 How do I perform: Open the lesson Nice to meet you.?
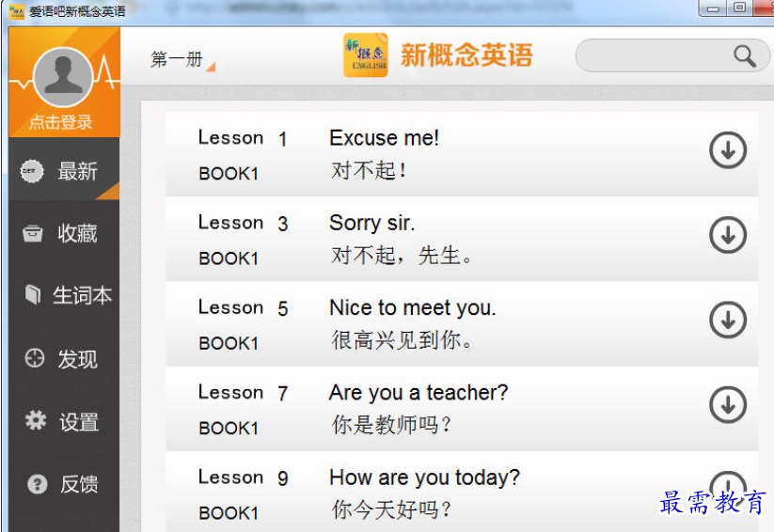tap(413, 308)
